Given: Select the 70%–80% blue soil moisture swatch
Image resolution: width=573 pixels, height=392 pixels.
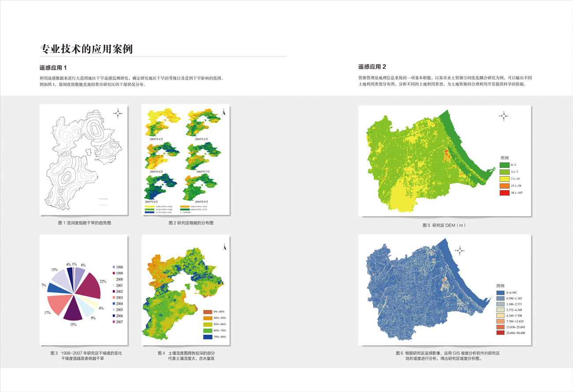Looking at the screenshot, I should coord(208,337).
